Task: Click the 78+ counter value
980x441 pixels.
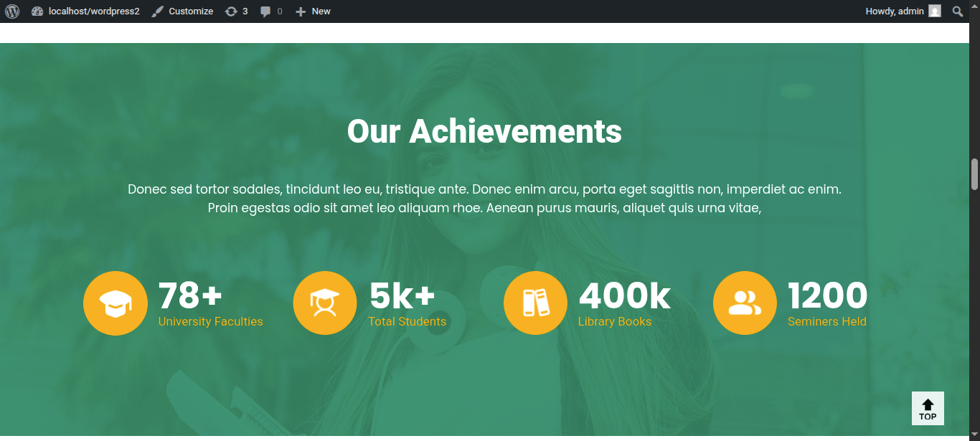Action: coord(191,295)
